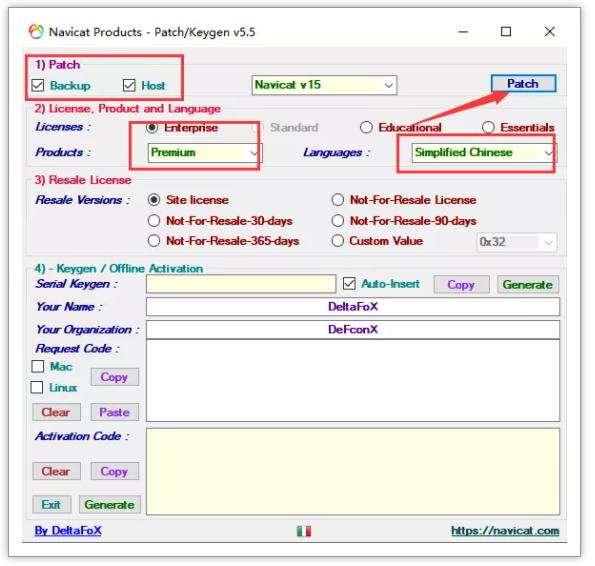
Task: Select Not-For-Resale-90-days option
Action: click(x=338, y=220)
